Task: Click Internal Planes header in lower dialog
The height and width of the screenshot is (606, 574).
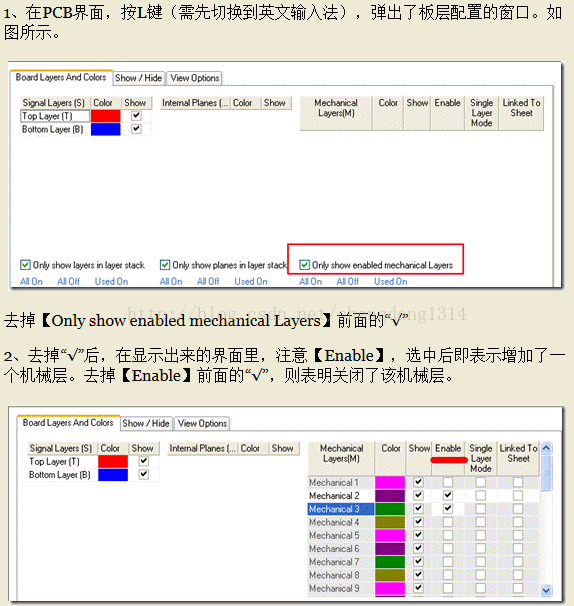Action: coord(203,448)
